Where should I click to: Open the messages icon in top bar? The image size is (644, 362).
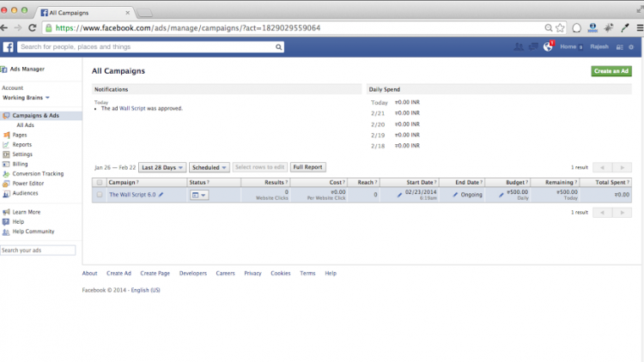pyautogui.click(x=533, y=47)
